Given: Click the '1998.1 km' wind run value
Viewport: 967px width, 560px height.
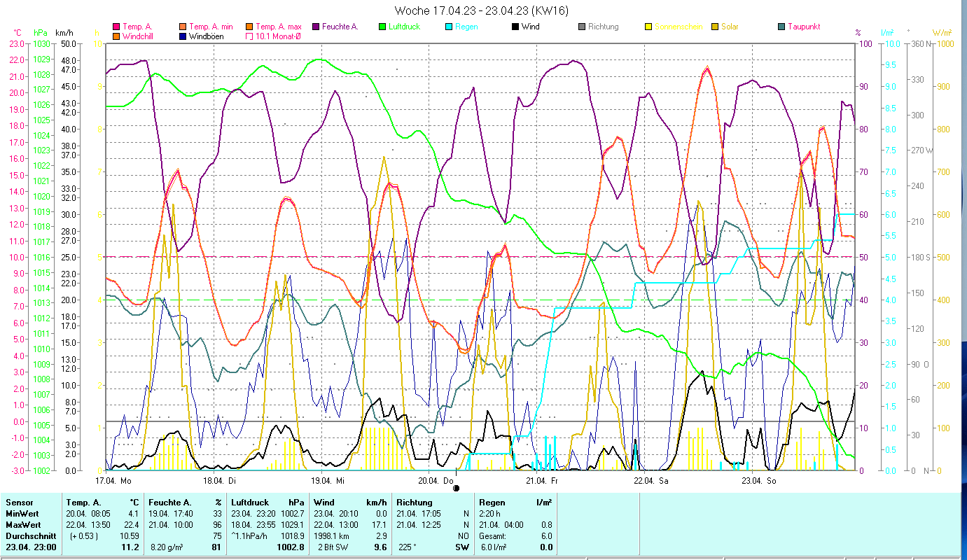Looking at the screenshot, I should (x=333, y=535).
